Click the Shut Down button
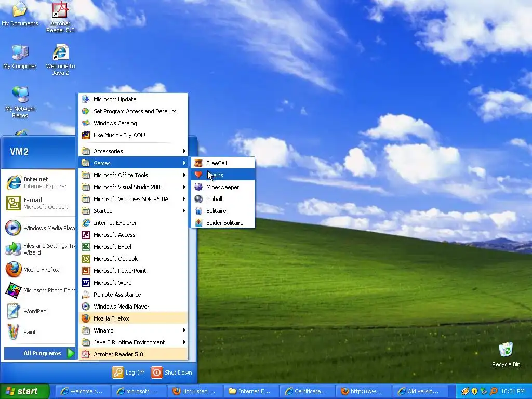The image size is (532, 399). [171, 373]
